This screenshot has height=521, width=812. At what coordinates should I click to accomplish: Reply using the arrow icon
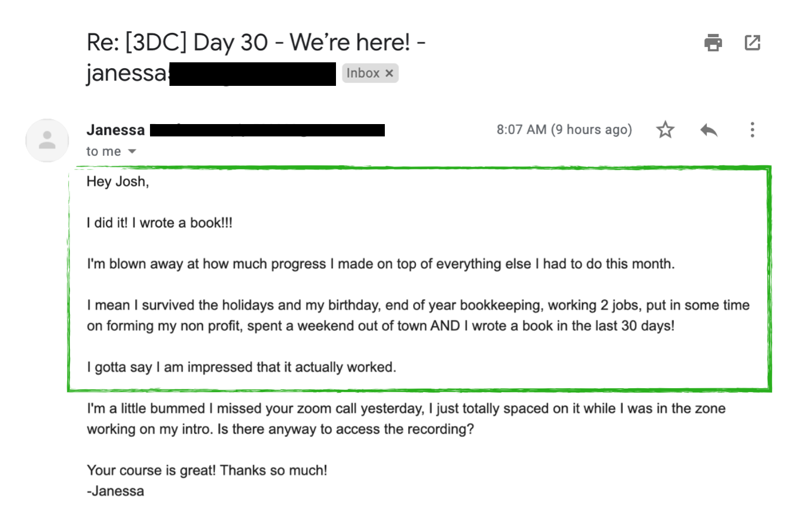(708, 130)
